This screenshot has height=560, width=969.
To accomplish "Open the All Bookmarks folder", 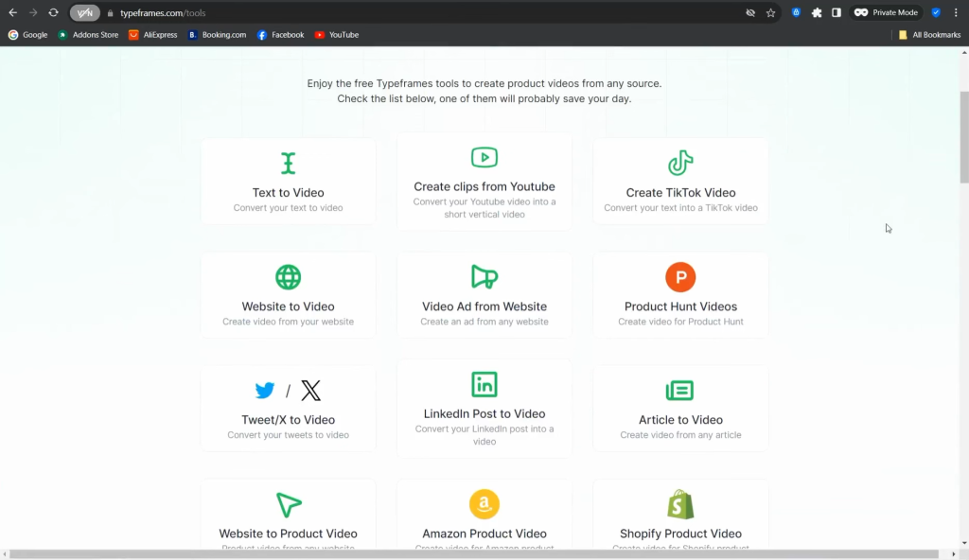I will click(x=929, y=35).
